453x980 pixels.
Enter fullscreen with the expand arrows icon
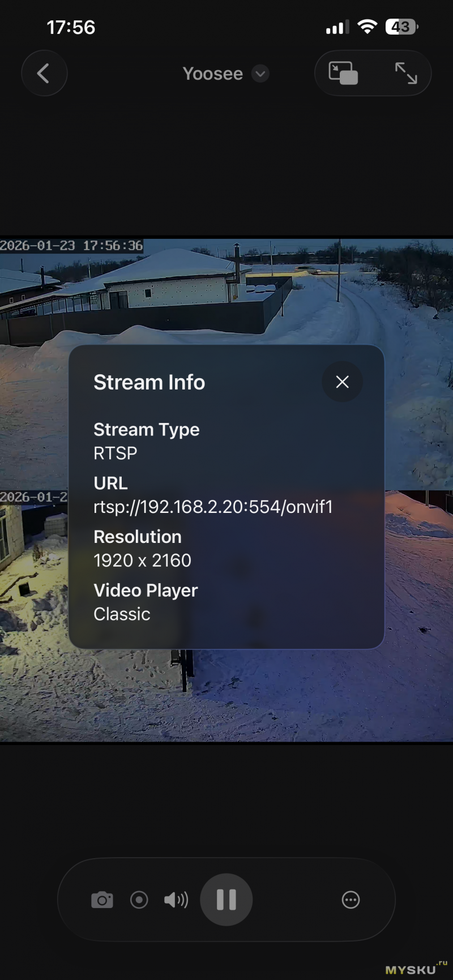tap(405, 74)
